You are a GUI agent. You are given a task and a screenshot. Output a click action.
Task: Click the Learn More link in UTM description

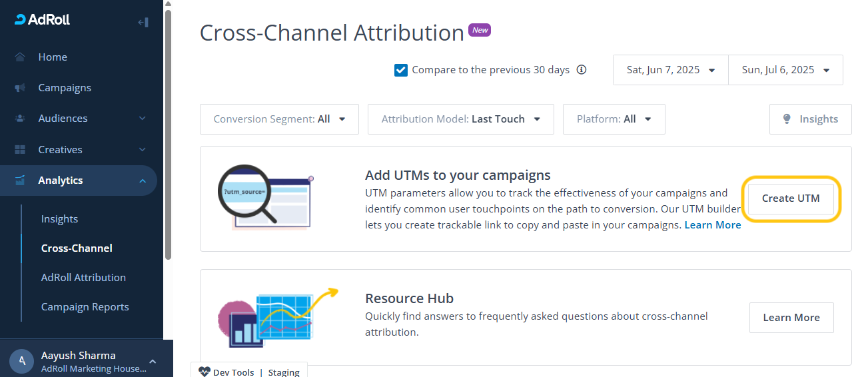[712, 225]
